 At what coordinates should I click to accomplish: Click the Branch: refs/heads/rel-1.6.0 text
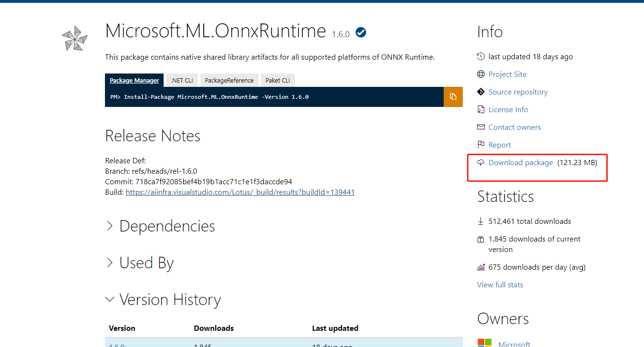click(x=151, y=171)
